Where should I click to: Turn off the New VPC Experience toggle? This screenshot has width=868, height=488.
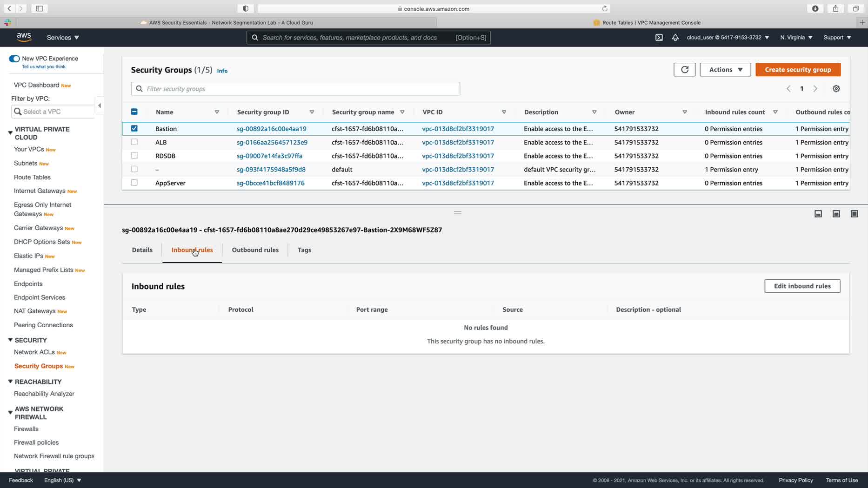pyautogui.click(x=14, y=59)
